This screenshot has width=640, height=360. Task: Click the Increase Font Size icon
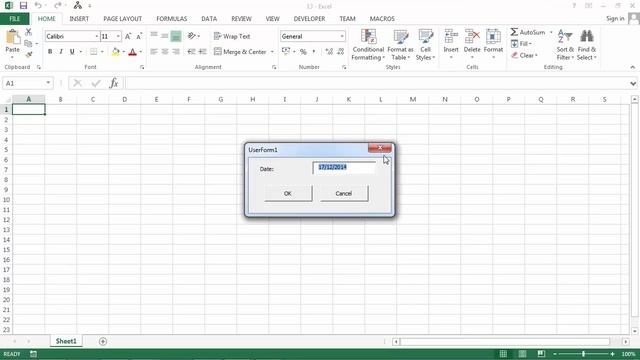click(128, 36)
